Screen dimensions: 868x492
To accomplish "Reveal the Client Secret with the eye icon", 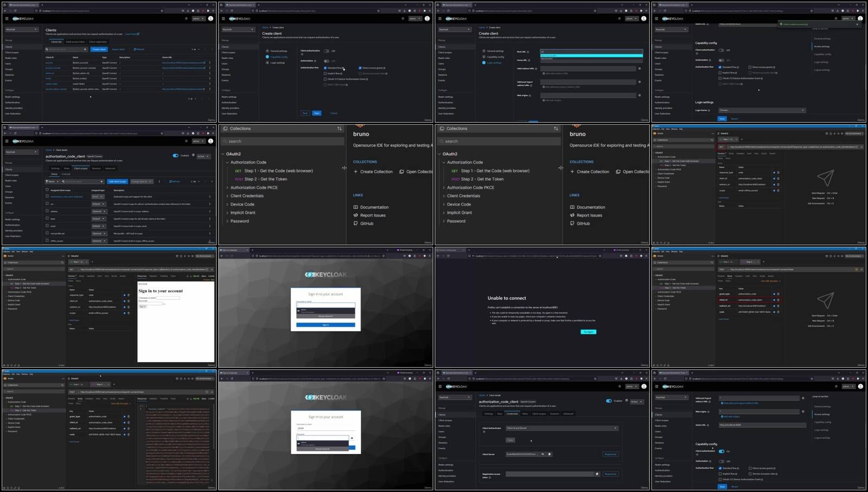I will coord(542,454).
